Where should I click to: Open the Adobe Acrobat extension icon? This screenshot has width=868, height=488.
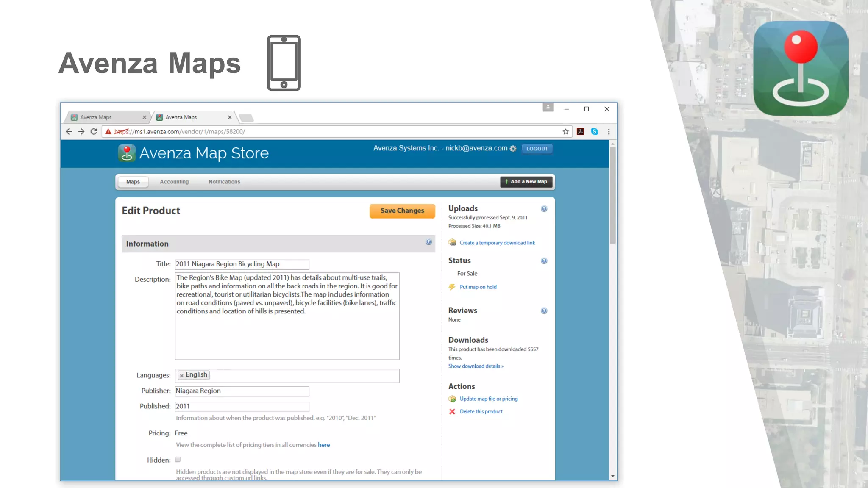[x=580, y=132]
